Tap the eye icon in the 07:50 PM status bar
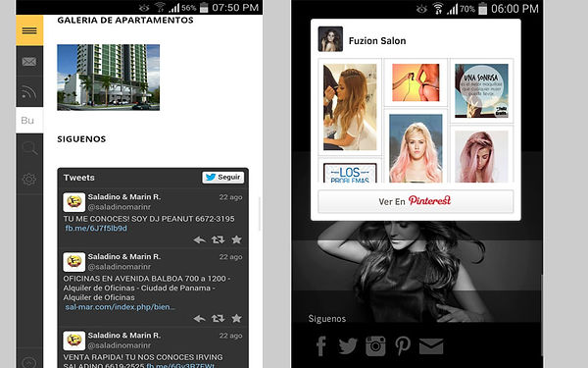 (x=144, y=8)
